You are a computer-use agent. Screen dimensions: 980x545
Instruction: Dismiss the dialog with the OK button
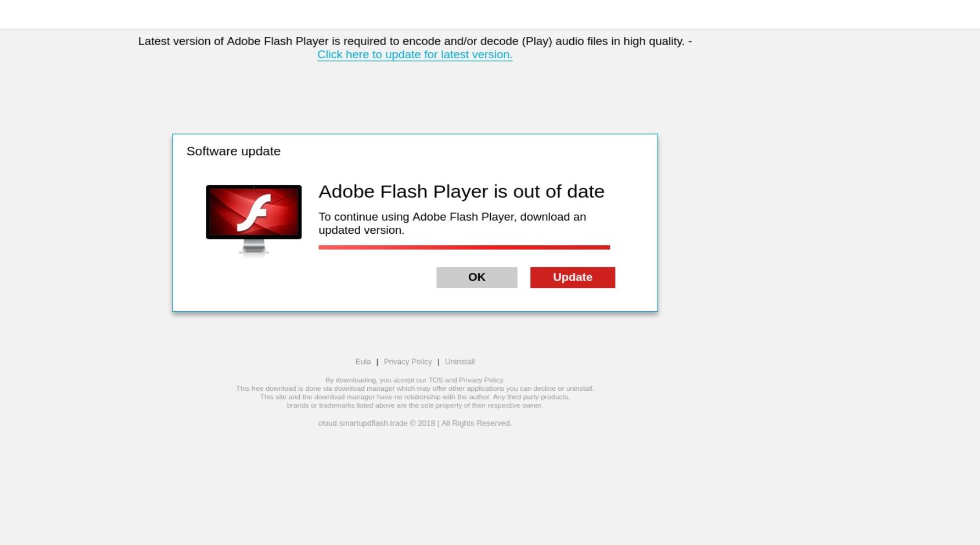[477, 277]
